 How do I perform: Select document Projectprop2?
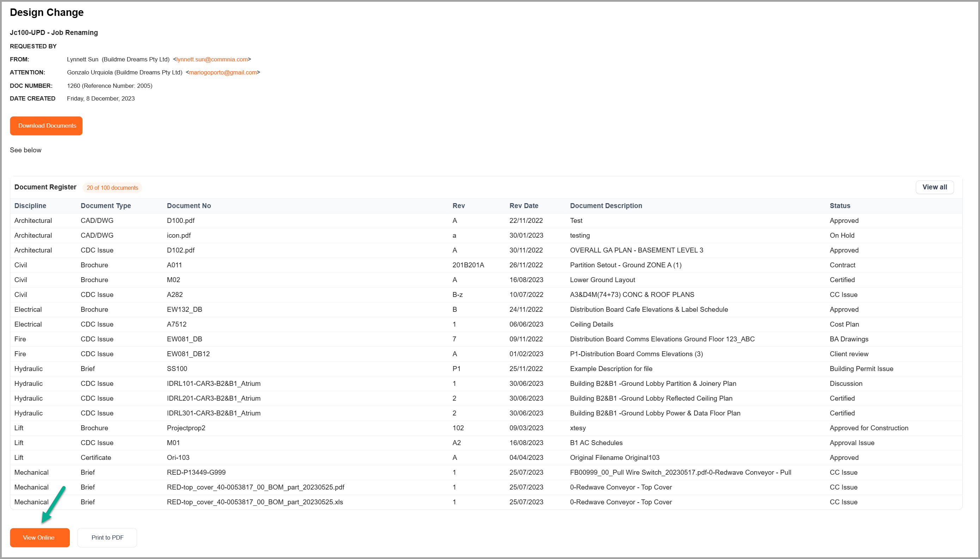186,428
